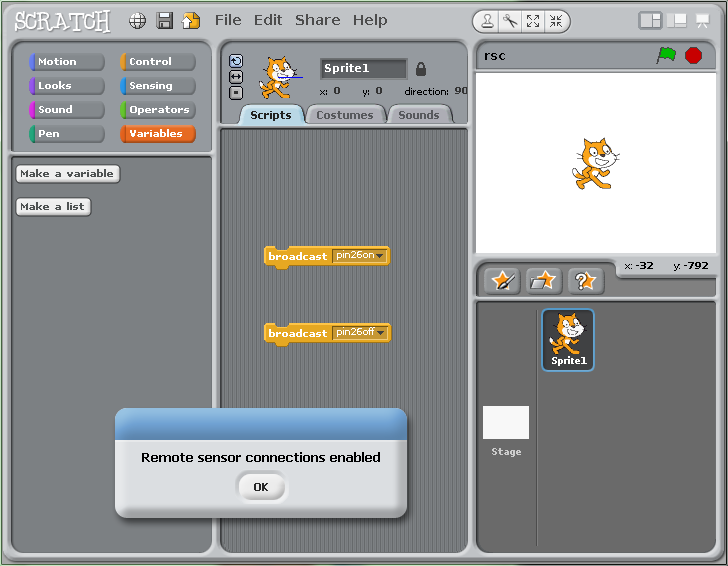Select the Operators block category

coord(158,110)
